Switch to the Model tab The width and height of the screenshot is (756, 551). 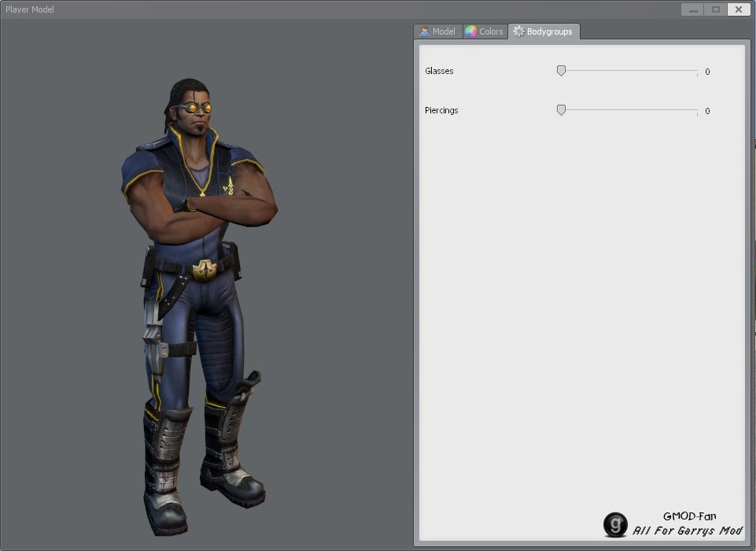pyautogui.click(x=437, y=31)
